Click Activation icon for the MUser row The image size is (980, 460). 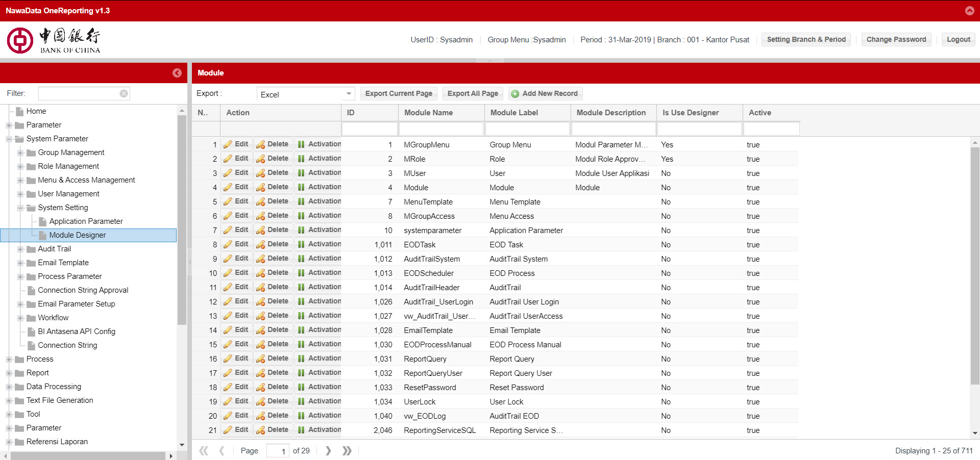pyautogui.click(x=301, y=173)
